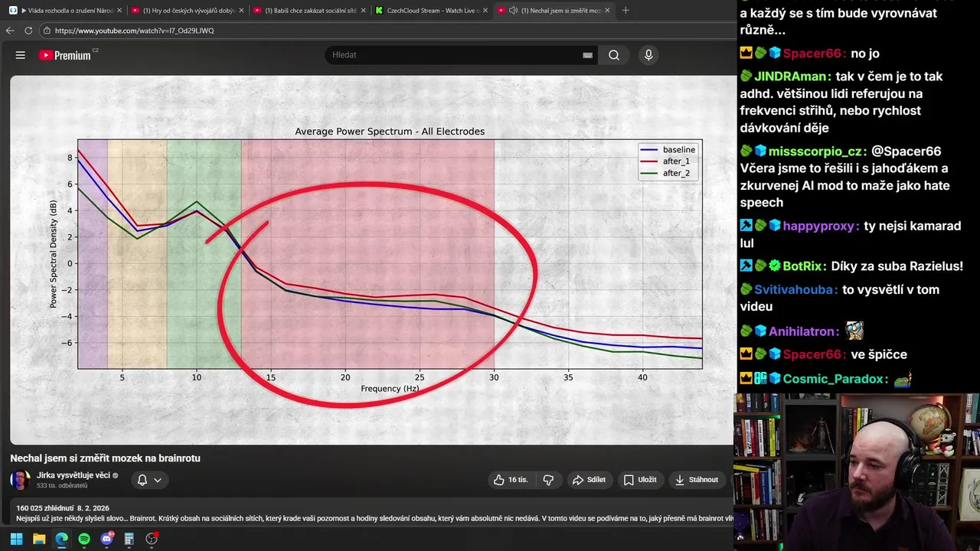The height and width of the screenshot is (551, 980).
Task: Open a new browser tab
Action: 626,11
